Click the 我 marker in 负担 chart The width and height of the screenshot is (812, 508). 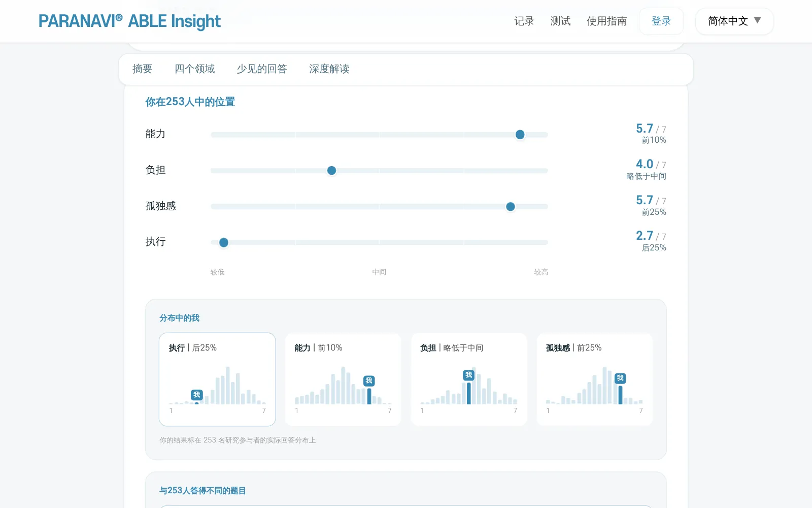click(468, 375)
